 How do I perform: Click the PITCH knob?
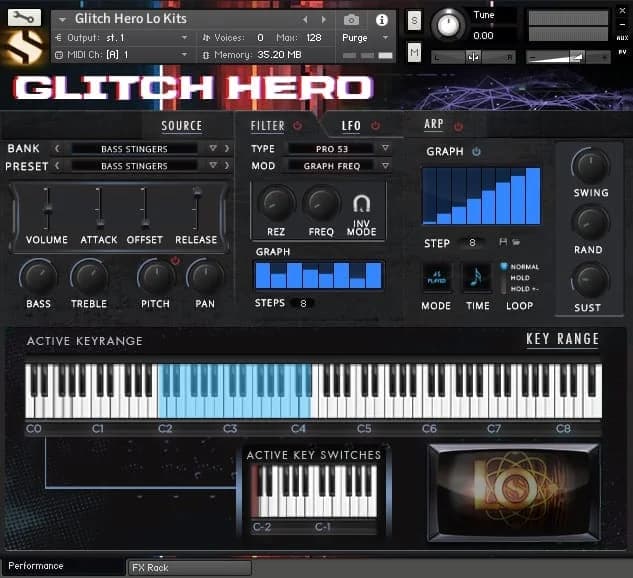click(x=155, y=278)
